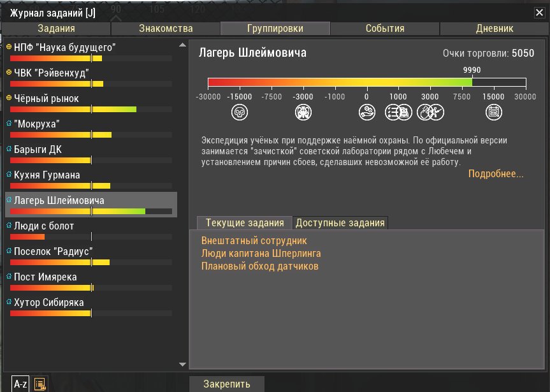Click the gold status icon beside Чёрный рынок

pos(8,98)
